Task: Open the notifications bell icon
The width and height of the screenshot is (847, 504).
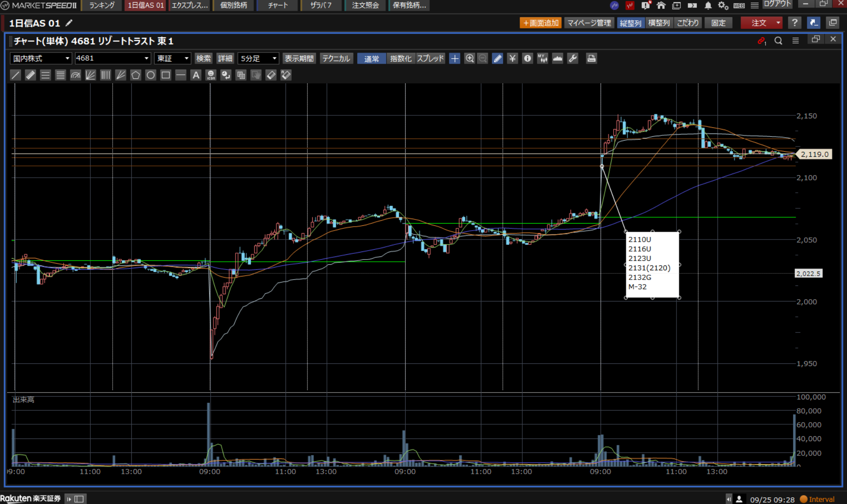Action: coord(708,6)
